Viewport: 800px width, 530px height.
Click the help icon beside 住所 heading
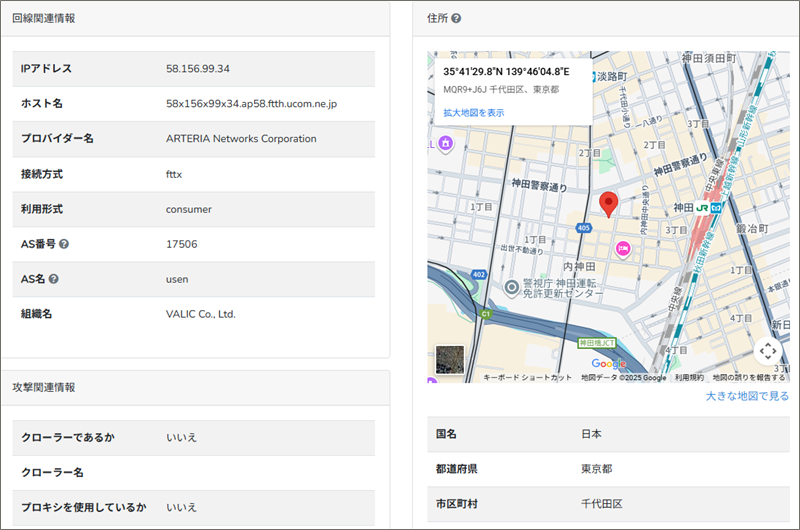[456, 18]
